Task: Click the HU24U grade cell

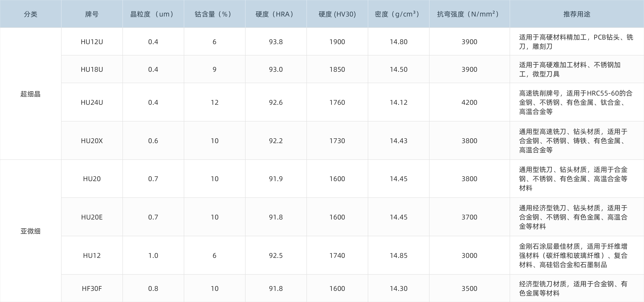Action: point(92,102)
